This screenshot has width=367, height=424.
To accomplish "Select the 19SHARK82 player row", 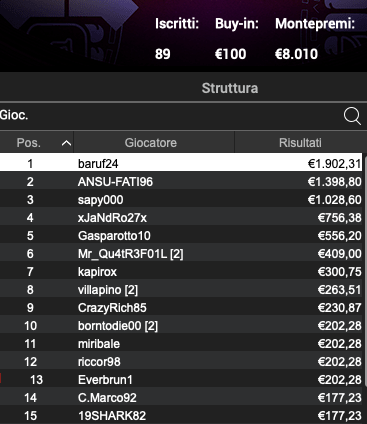I will pos(181,416).
